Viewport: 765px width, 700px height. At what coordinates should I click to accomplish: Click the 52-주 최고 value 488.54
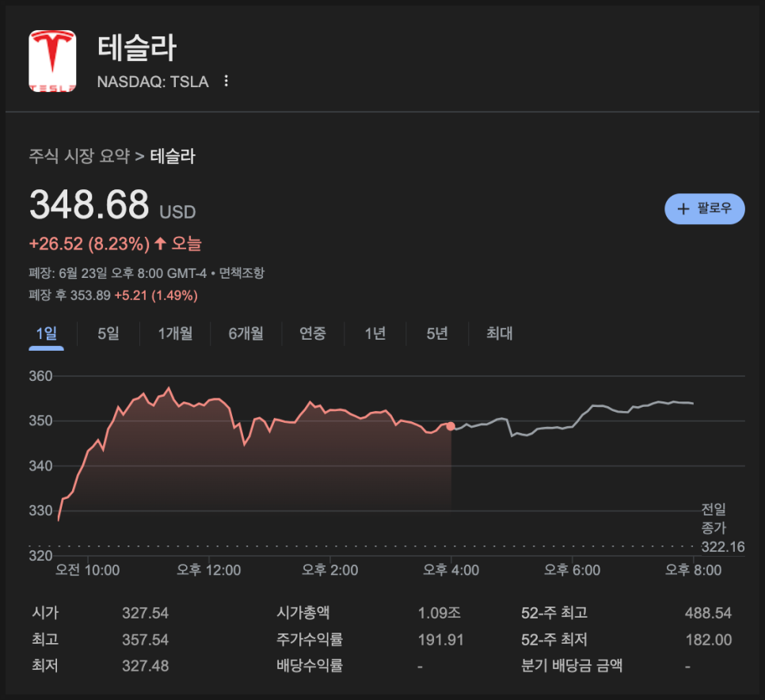click(x=709, y=613)
